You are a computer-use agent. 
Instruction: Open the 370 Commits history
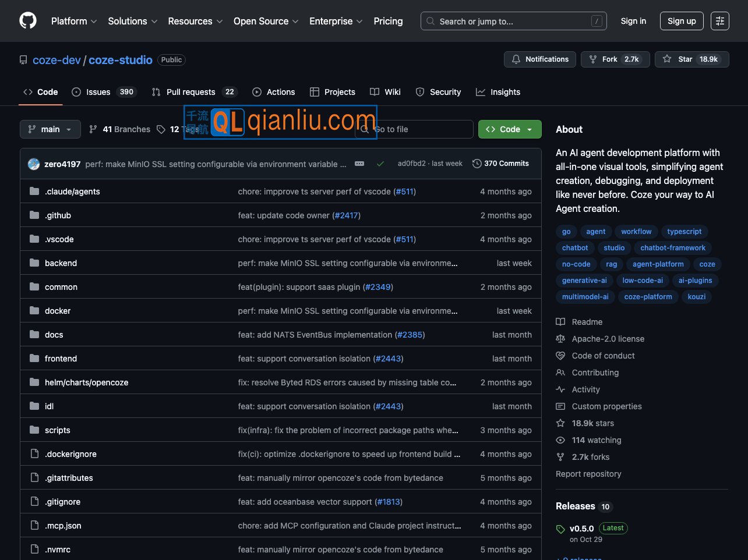pos(500,164)
